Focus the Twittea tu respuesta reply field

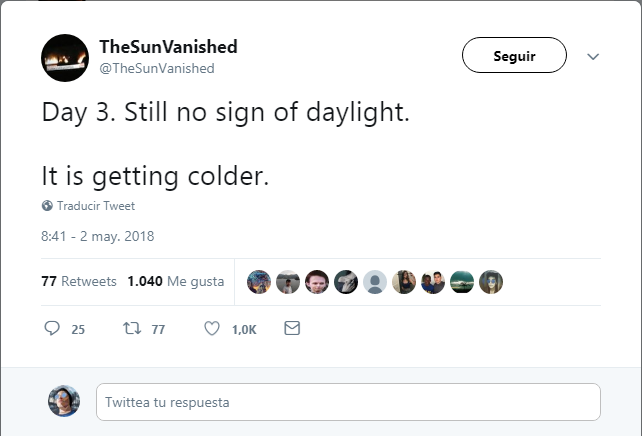(348, 402)
